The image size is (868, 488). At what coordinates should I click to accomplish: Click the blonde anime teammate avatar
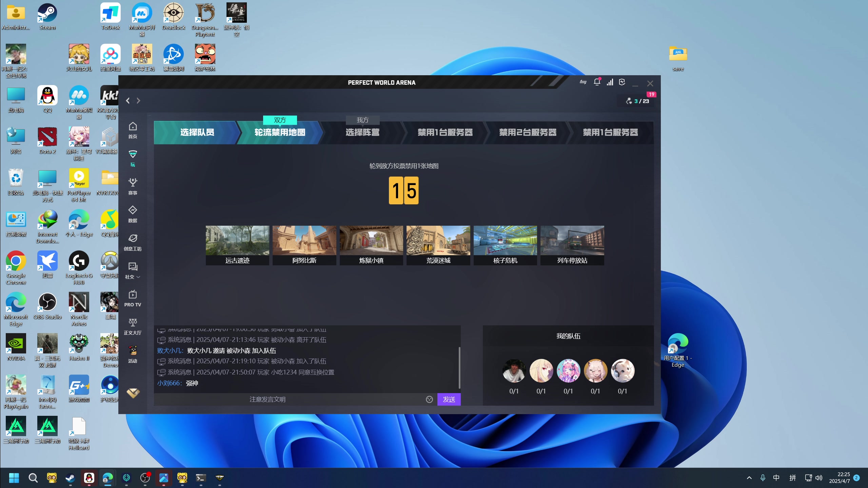coord(541,370)
